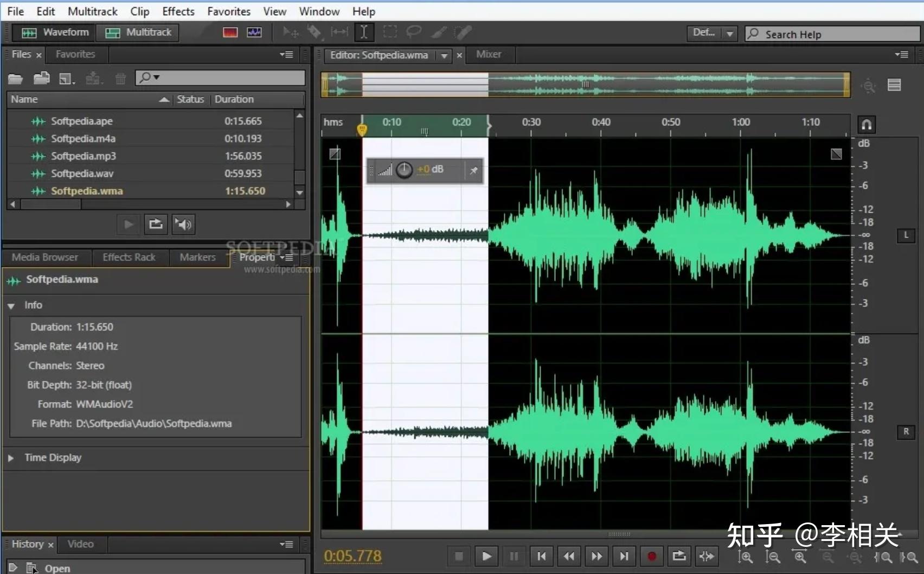Select Softpedia.mp3 in the file list

(x=150, y=156)
